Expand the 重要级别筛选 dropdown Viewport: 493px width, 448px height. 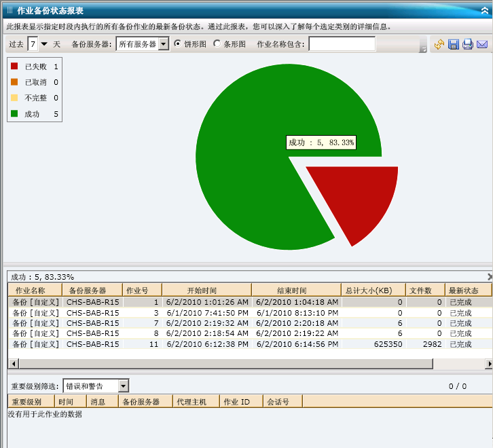(123, 386)
